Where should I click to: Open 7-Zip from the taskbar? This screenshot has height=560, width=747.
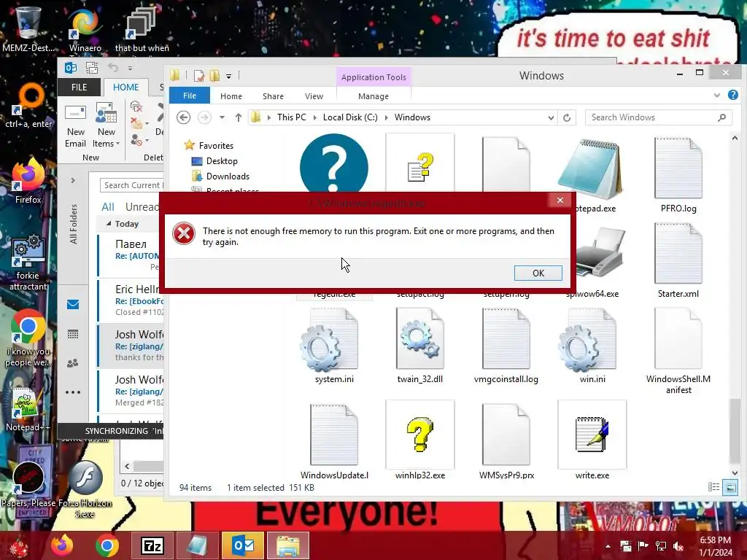click(x=152, y=545)
